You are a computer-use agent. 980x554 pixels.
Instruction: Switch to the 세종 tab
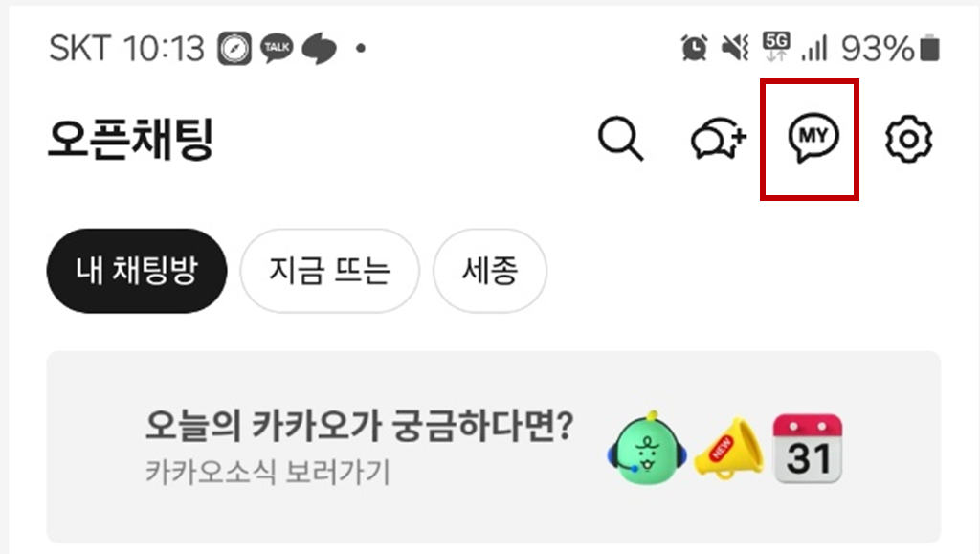pos(490,271)
